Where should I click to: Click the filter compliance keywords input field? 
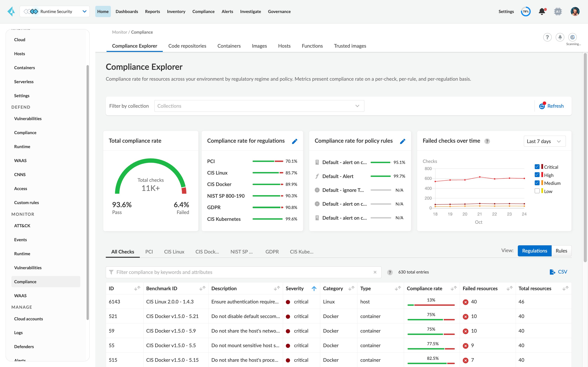point(243,272)
